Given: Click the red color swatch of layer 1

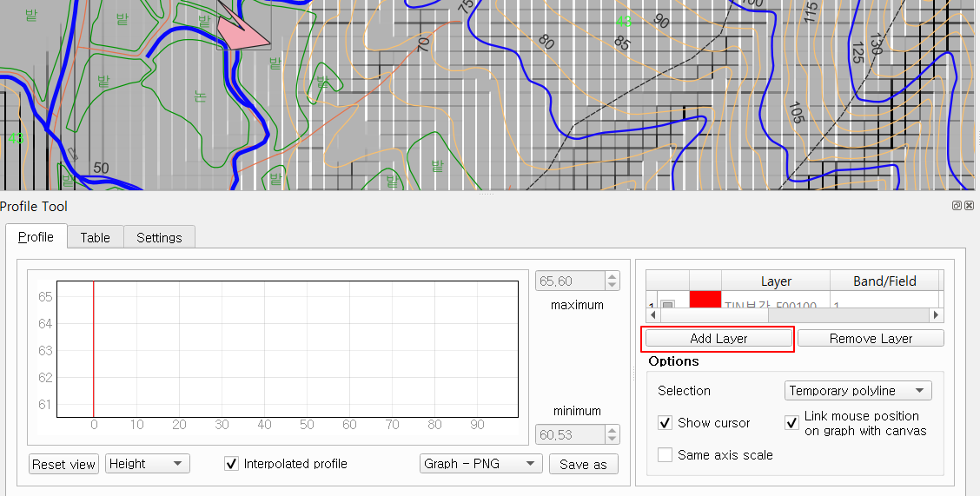Looking at the screenshot, I should tap(705, 299).
